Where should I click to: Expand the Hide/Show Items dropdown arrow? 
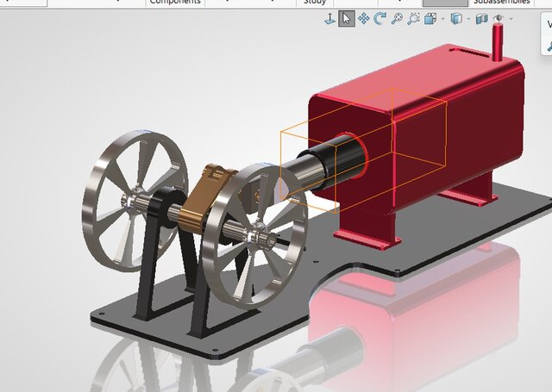[x=511, y=19]
